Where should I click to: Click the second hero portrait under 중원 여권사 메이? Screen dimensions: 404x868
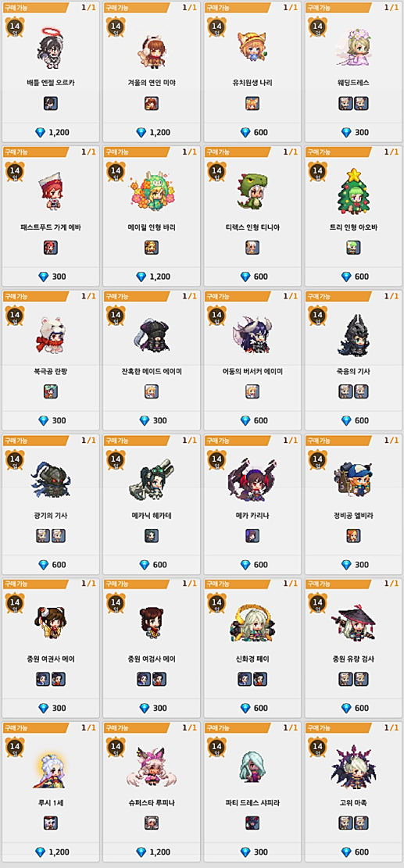pos(59,679)
